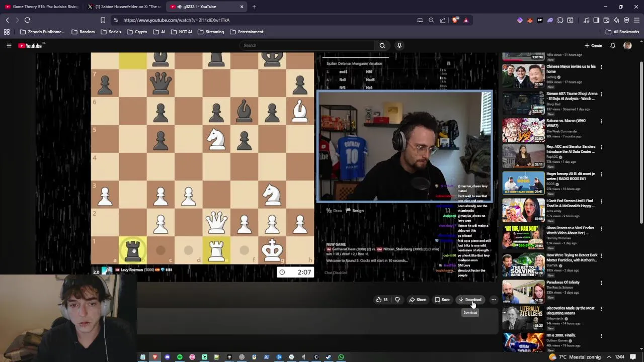Open the zoom magnifier in address bar

point(431,20)
